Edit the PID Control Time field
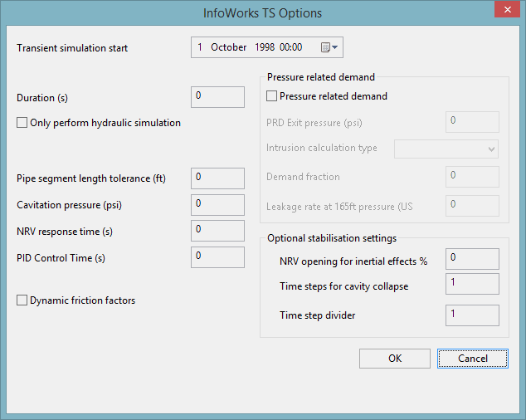The image size is (526, 420). tap(218, 257)
